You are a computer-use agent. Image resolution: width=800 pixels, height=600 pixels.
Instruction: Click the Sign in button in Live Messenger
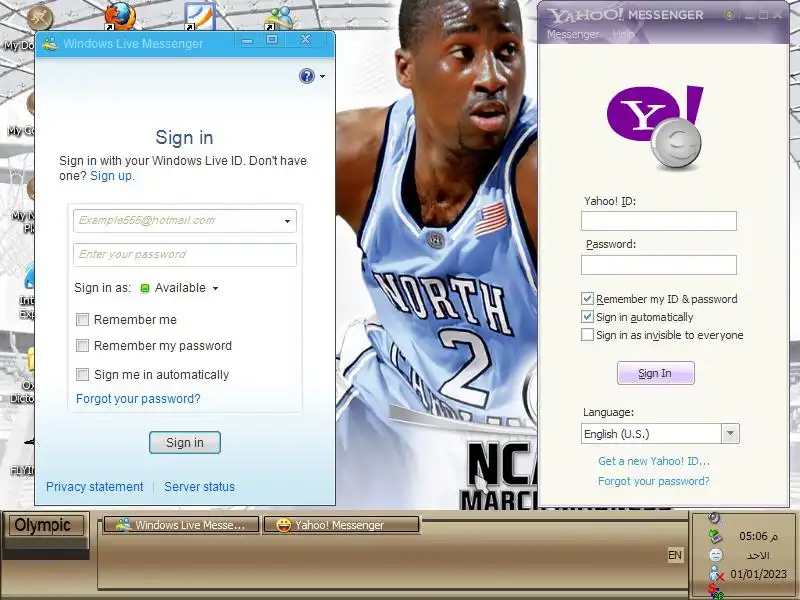pos(185,442)
